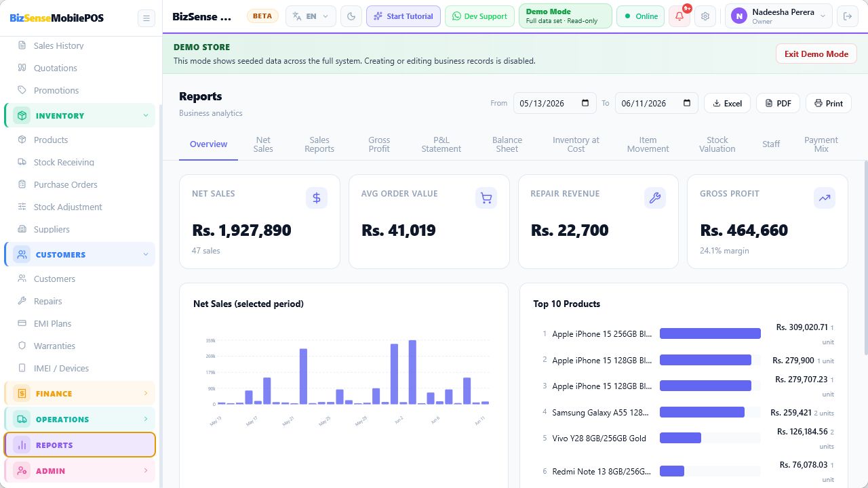Viewport: 868px width, 488px height.
Task: Click the BETA badge
Action: (262, 16)
